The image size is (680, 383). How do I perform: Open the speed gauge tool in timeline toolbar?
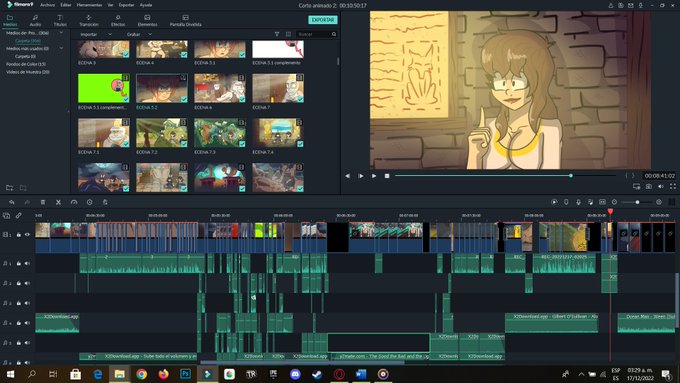point(74,202)
